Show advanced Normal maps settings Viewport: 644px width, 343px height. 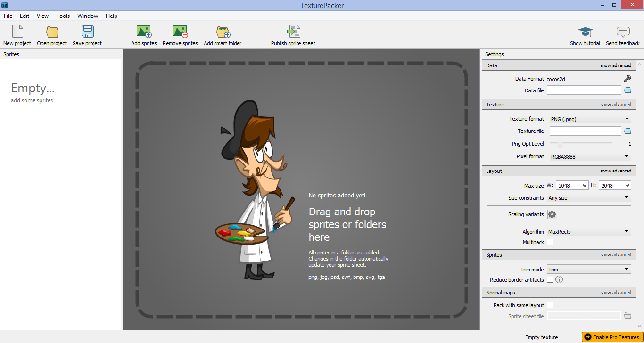click(616, 293)
